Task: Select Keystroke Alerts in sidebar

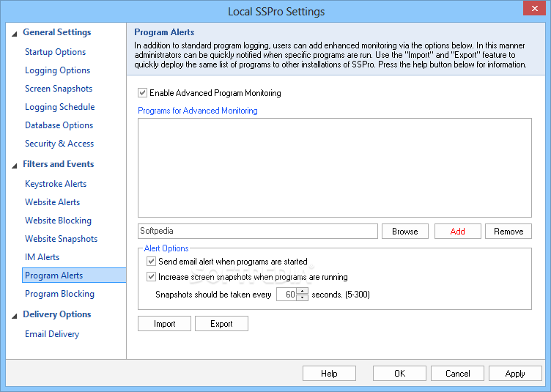Action: point(56,184)
